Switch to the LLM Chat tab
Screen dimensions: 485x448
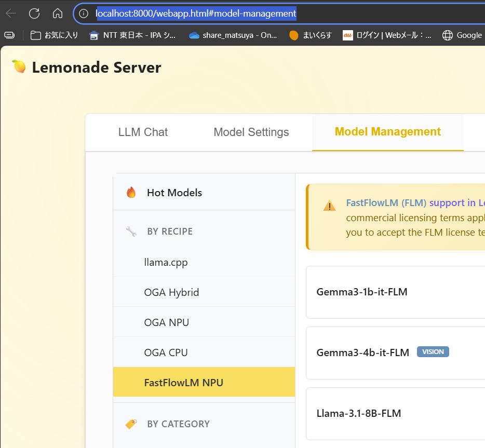click(143, 132)
